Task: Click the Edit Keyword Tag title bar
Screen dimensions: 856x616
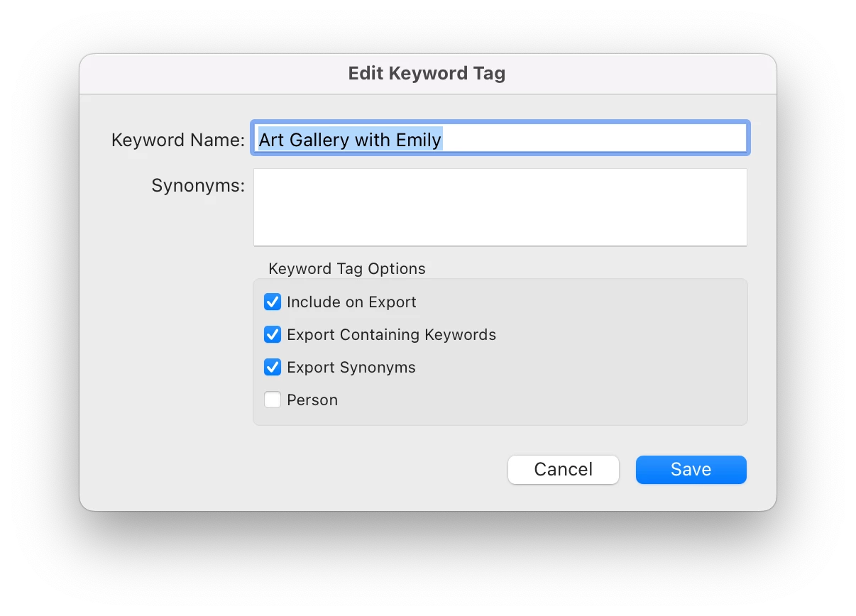Action: point(427,74)
